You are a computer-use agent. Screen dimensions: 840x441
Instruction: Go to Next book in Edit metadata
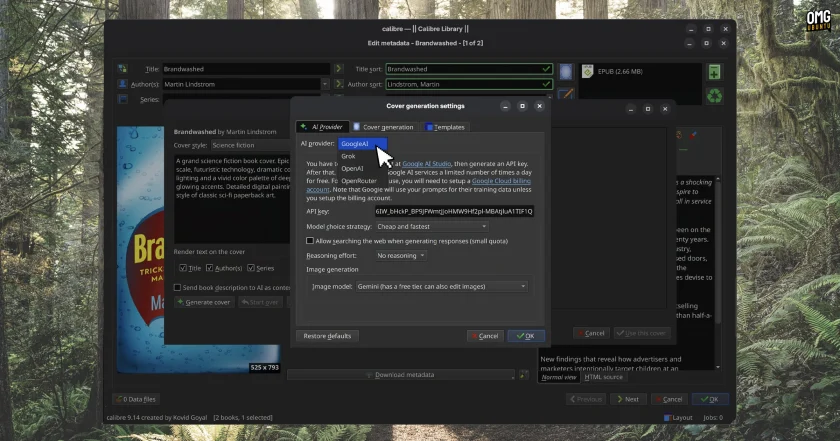click(x=627, y=399)
